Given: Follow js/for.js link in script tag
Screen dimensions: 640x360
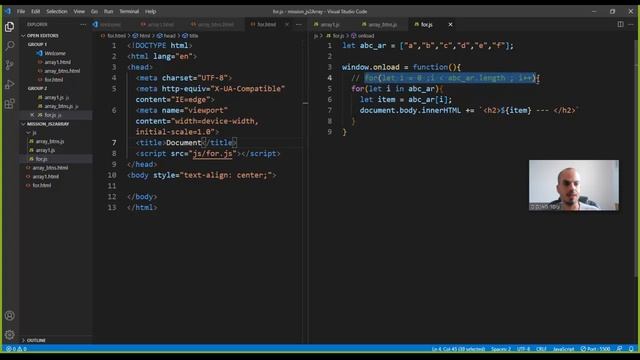Looking at the screenshot, I should coord(212,153).
